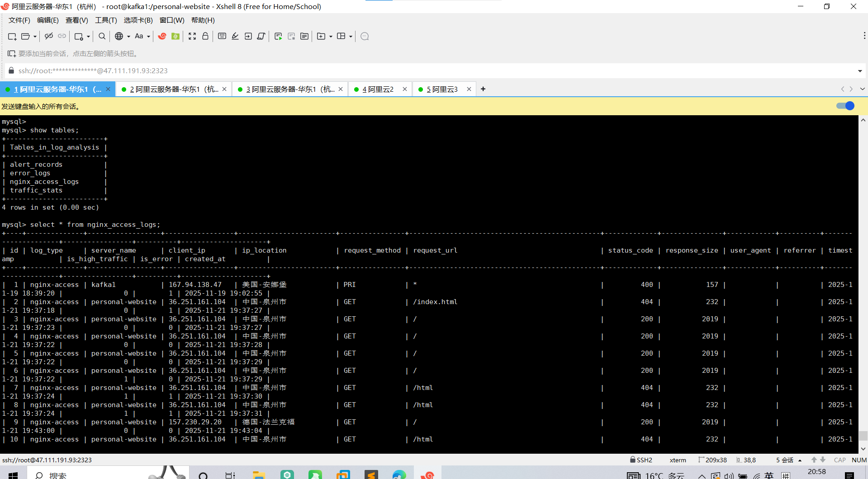Click the Reconnect chain icon
This screenshot has height=479, width=868.
coord(62,36)
